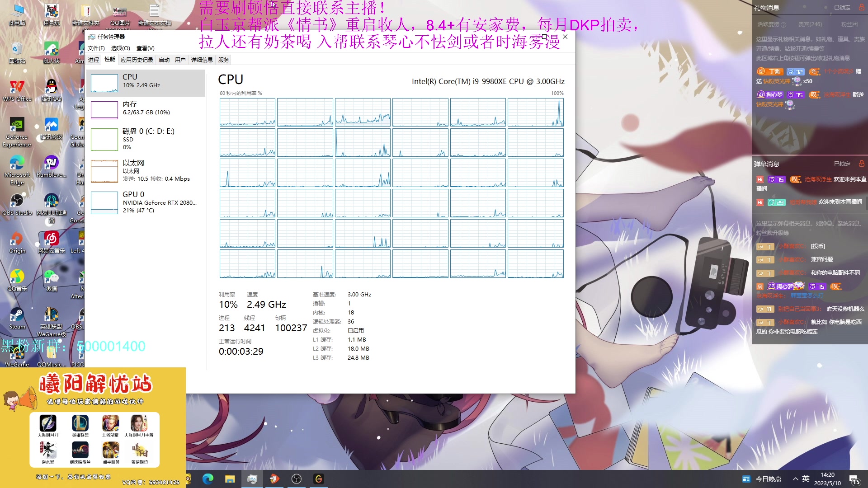Screen dimensions: 868x488
Task: Switch to 详细信息 tab
Action: point(202,60)
